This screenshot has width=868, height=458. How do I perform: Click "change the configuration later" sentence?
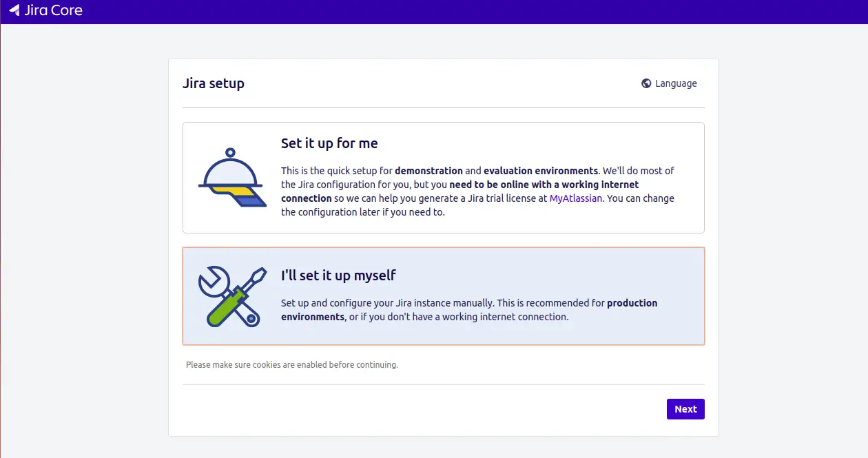pyautogui.click(x=478, y=205)
